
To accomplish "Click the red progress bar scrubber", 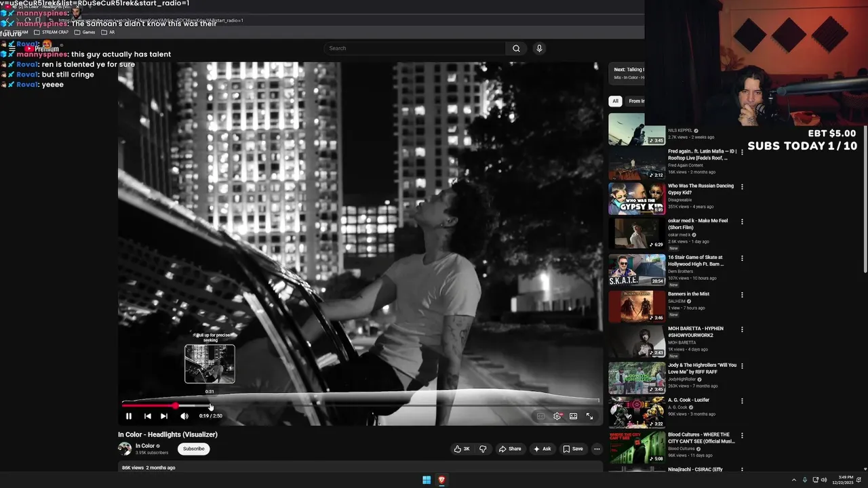I will (176, 405).
